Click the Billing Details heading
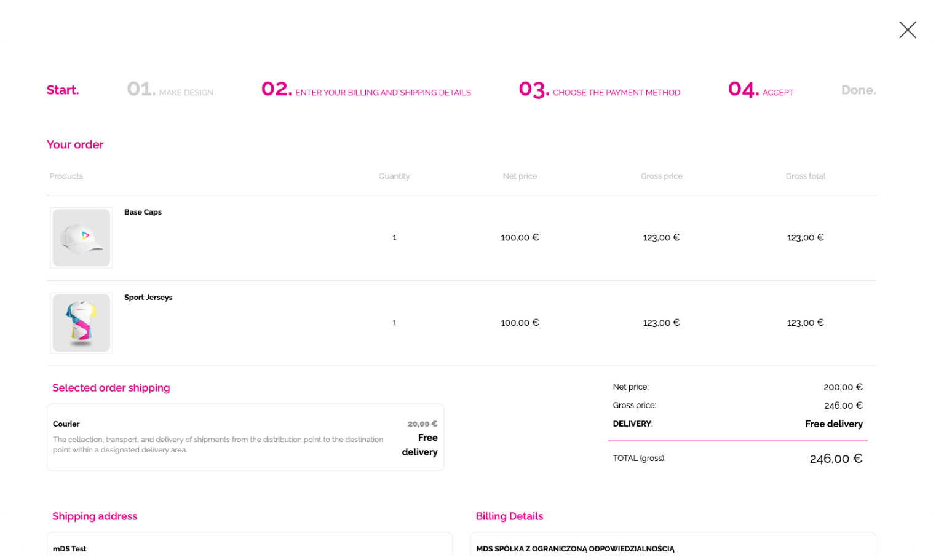 (509, 516)
